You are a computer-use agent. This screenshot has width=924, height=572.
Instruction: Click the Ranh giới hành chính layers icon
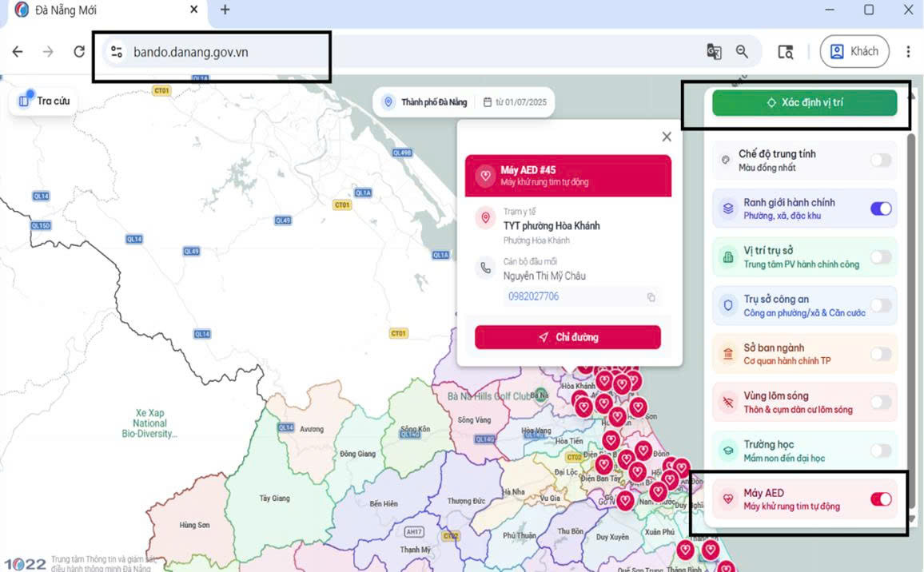coord(728,209)
